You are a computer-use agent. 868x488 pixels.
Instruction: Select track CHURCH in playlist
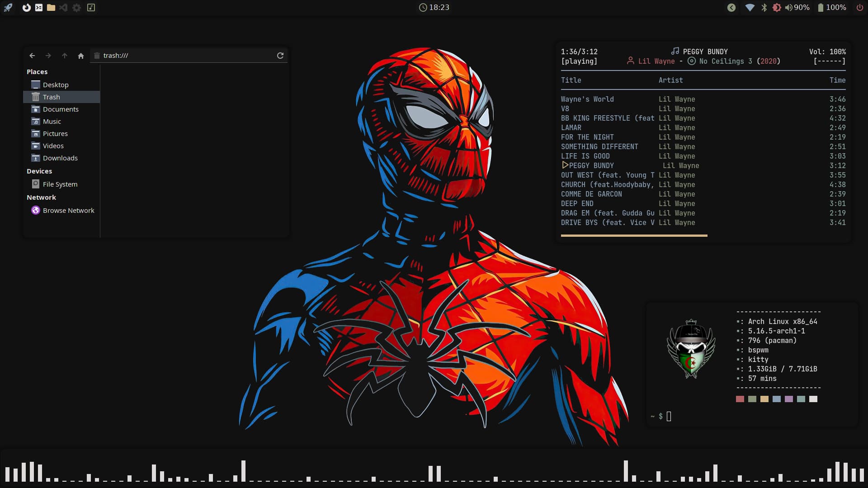point(703,185)
